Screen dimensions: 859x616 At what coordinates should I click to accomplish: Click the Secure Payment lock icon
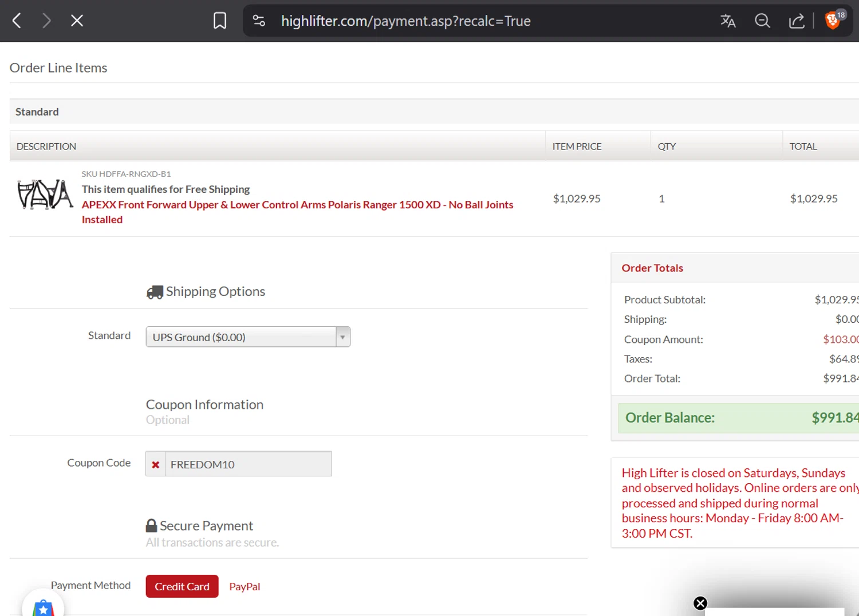151,526
